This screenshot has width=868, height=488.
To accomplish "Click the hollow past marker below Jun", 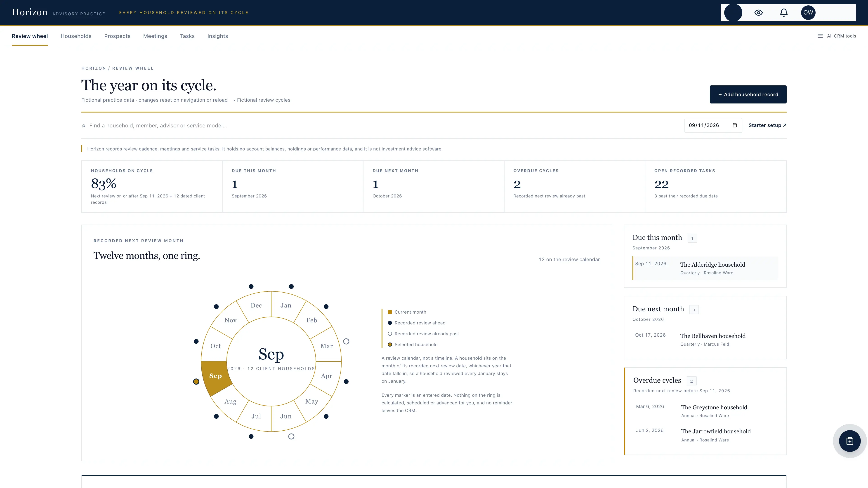I will [x=291, y=436].
